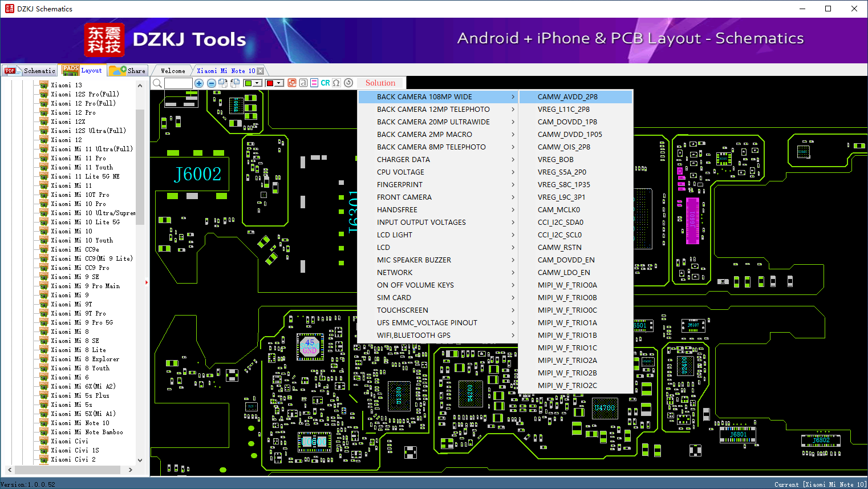Click the tree horizontal scroll left arrow
Image resolution: width=868 pixels, height=489 pixels.
point(9,470)
